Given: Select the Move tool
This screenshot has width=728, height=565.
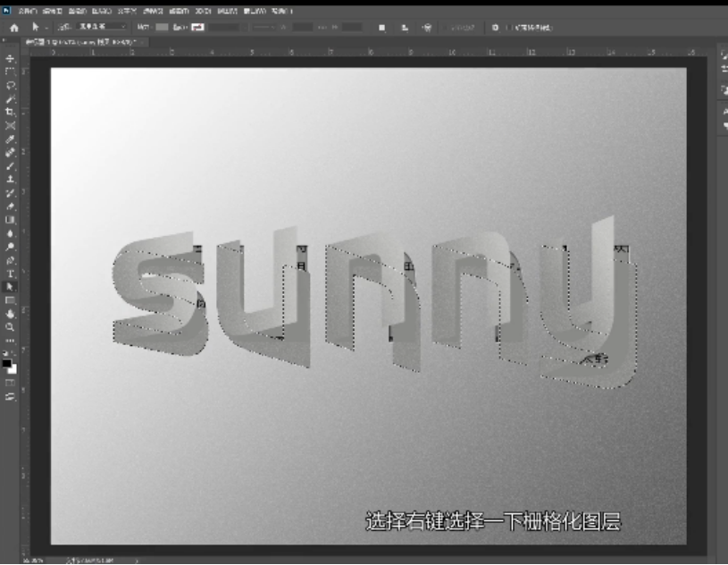Looking at the screenshot, I should pos(11,58).
